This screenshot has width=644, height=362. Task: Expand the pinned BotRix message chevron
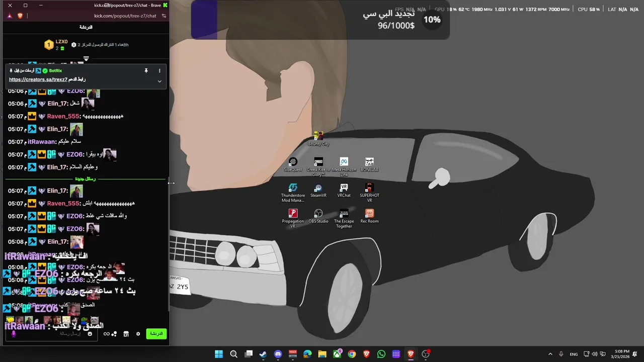pos(159,81)
